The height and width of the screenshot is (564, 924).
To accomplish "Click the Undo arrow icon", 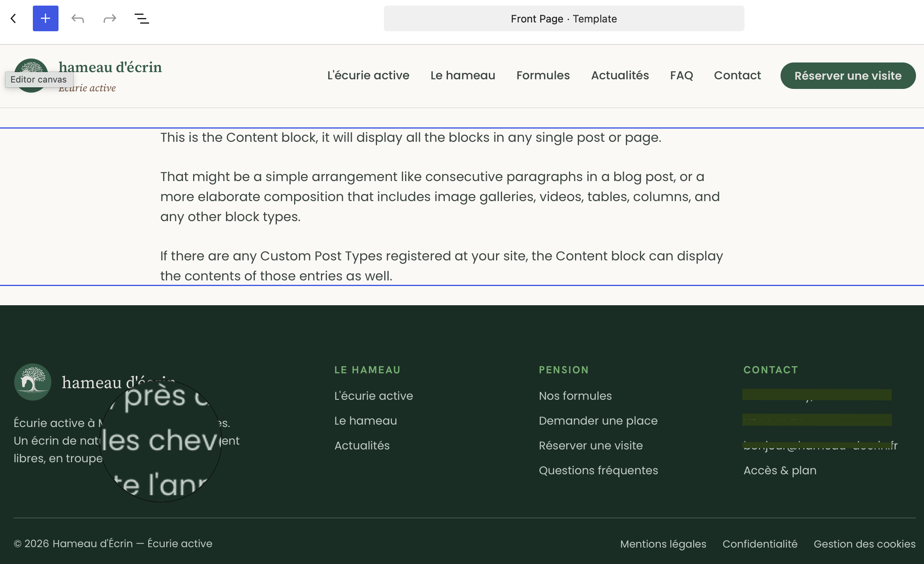I will point(78,18).
